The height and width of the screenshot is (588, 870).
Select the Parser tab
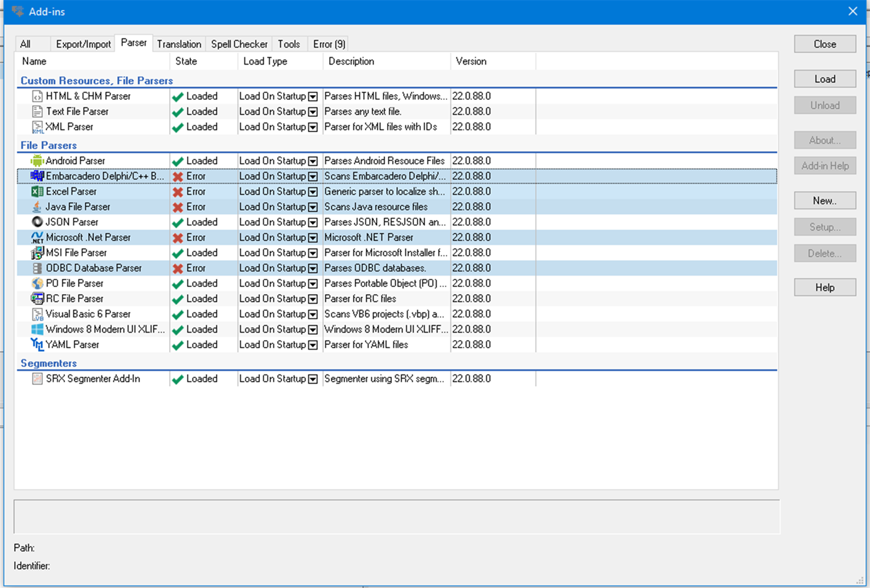[134, 43]
